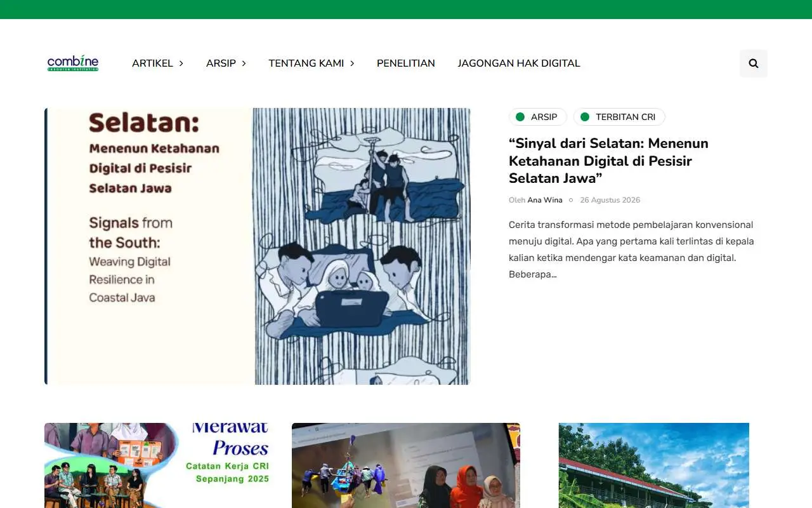Click the date 26 Agustus 2026
Viewport: 812px width, 508px height.
(610, 200)
